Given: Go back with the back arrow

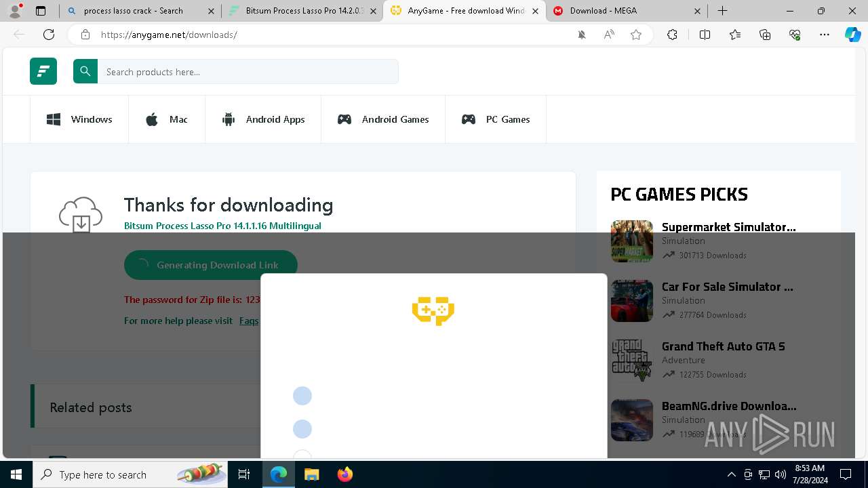Looking at the screenshot, I should point(19,35).
